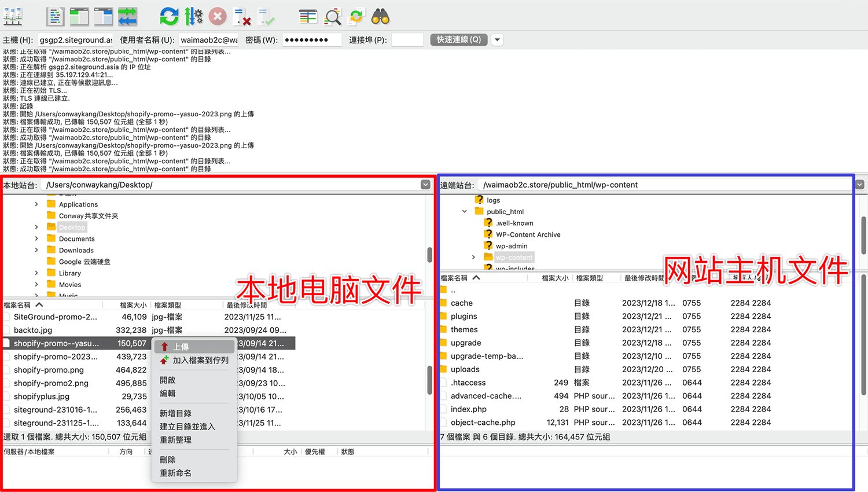Viewport: 868px width, 492px height.
Task: Expand the wp-content remote folder
Action: click(473, 257)
